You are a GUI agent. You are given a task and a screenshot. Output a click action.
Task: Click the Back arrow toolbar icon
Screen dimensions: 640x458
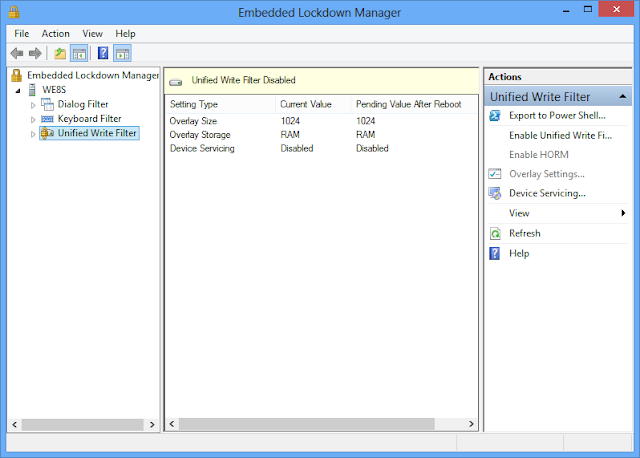point(17,53)
